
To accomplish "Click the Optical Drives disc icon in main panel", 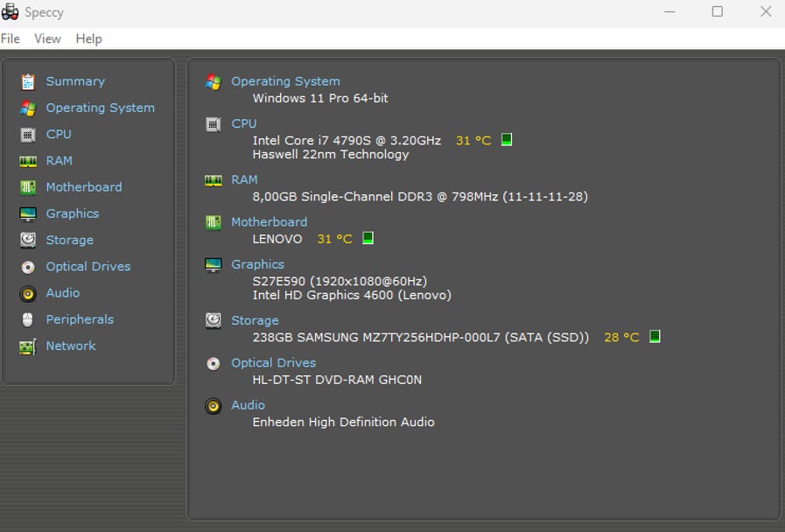I will pyautogui.click(x=214, y=363).
